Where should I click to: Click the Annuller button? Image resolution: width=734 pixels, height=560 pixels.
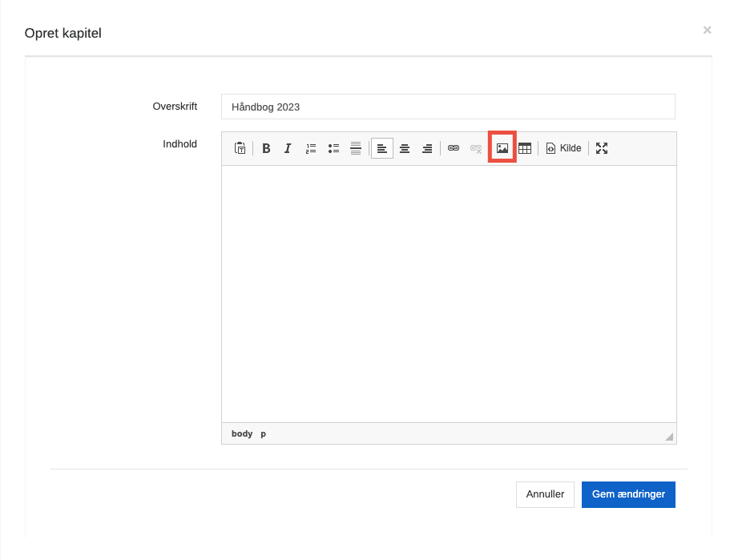545,494
